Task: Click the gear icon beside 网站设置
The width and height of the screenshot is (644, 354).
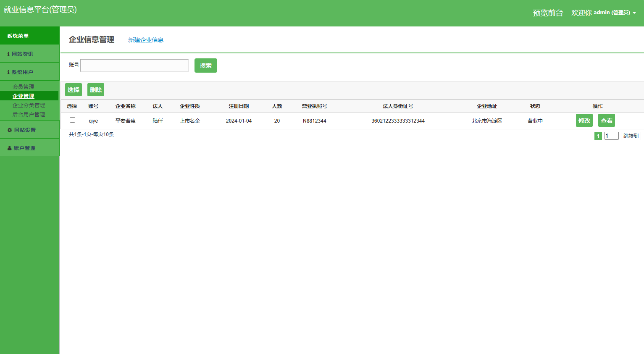Action: [x=10, y=130]
